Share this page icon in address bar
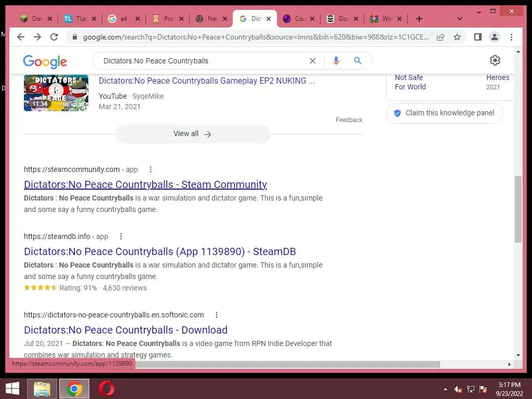 point(441,37)
